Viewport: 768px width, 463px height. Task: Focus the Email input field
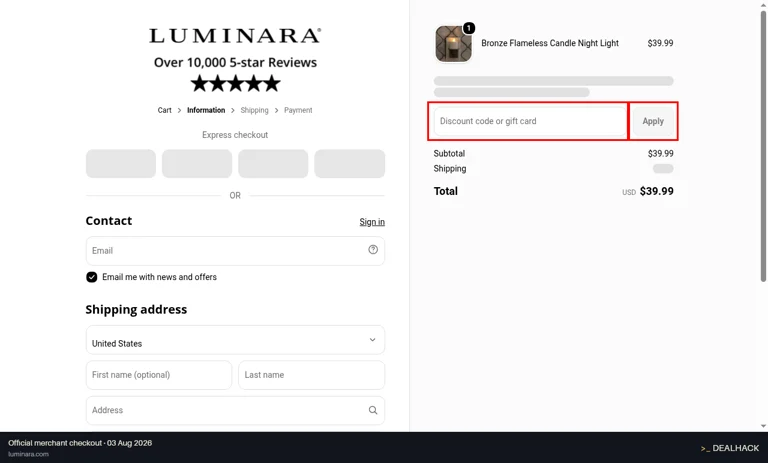point(235,251)
